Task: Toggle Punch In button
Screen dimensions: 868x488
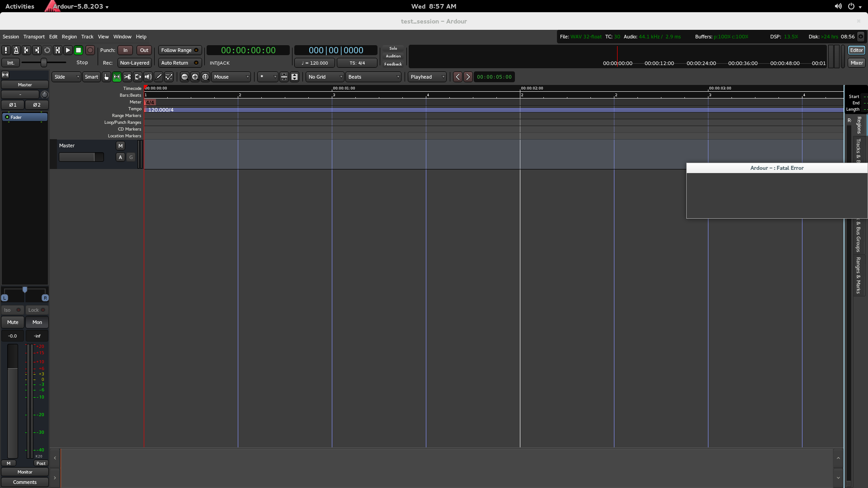Action: point(125,50)
